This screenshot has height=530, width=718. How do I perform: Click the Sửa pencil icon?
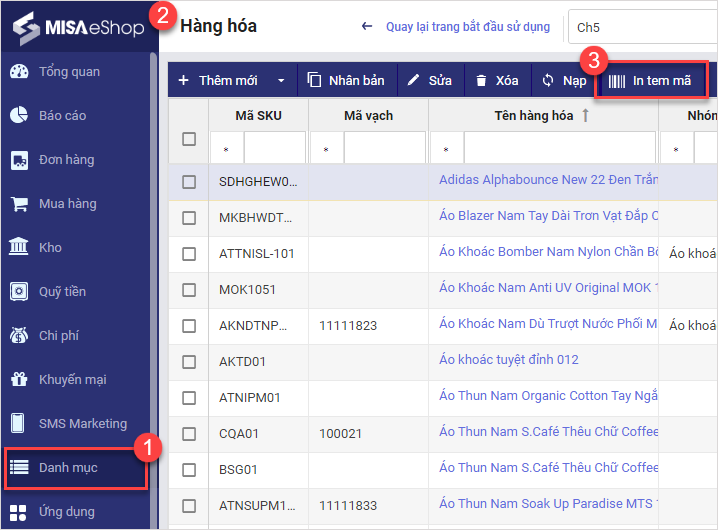[413, 80]
